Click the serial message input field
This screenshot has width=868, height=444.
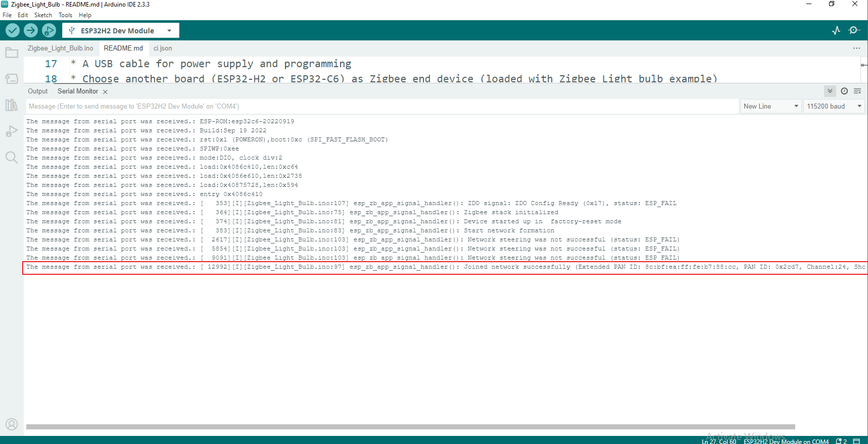(382, 106)
